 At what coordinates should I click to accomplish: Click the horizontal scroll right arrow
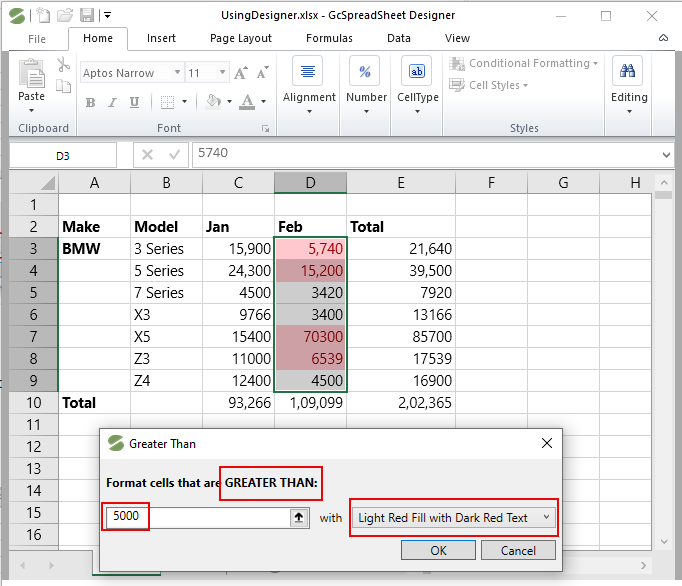(643, 565)
